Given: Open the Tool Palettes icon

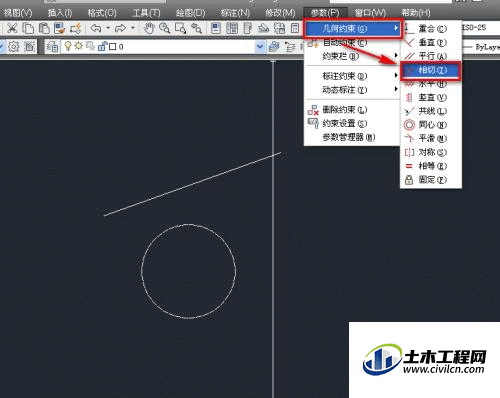Looking at the screenshot, I should click(x=248, y=28).
